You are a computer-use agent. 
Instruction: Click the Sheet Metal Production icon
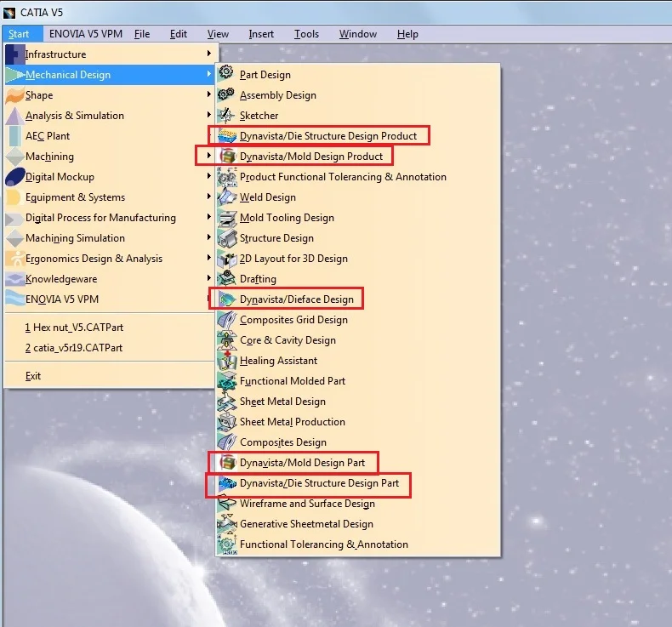(227, 422)
